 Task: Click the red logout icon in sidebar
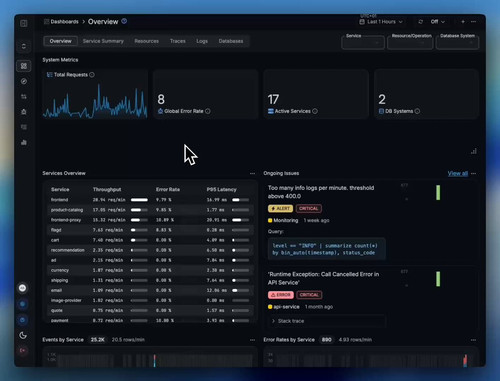pos(23,351)
